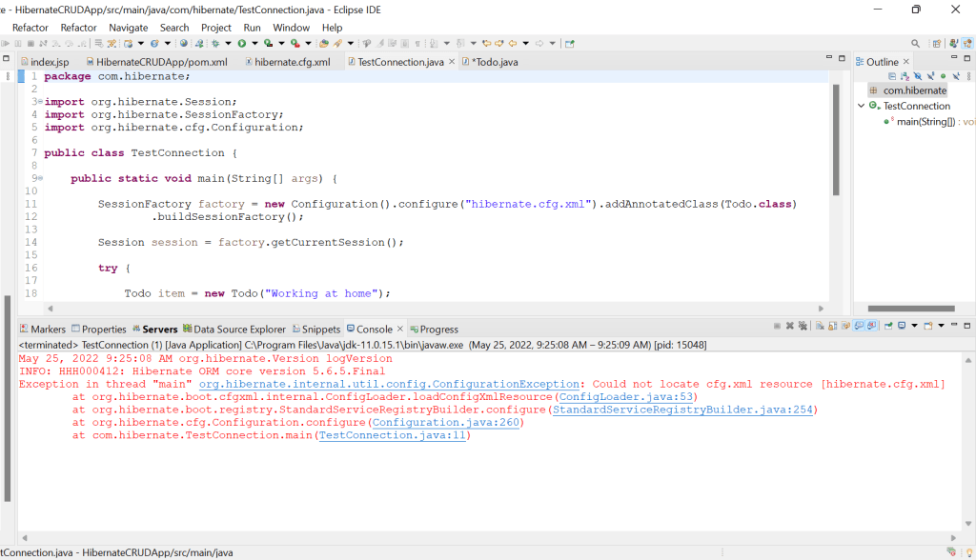Open the Navigate menu

coord(129,28)
